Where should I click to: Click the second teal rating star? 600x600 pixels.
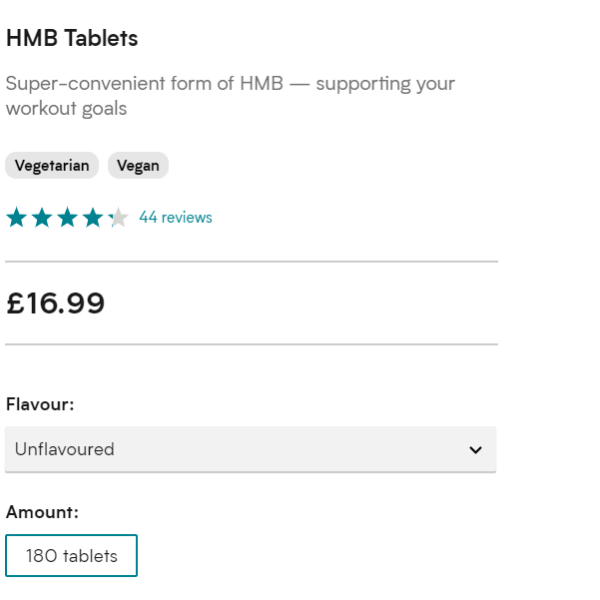(x=41, y=218)
